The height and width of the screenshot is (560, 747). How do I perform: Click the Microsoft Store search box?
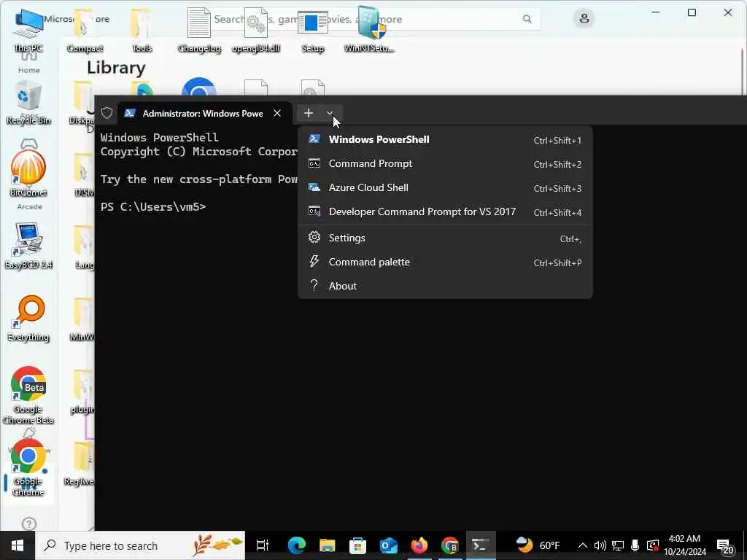point(374,19)
